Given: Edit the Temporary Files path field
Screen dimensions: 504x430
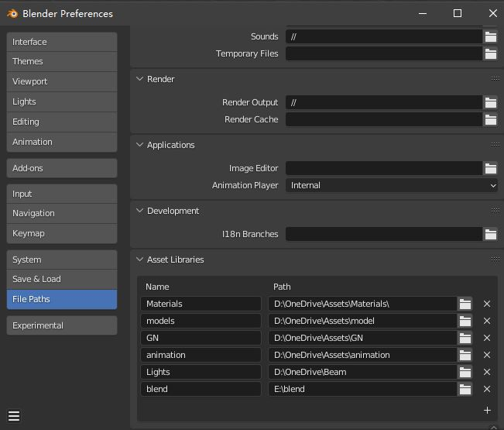Looking at the screenshot, I should click(384, 53).
